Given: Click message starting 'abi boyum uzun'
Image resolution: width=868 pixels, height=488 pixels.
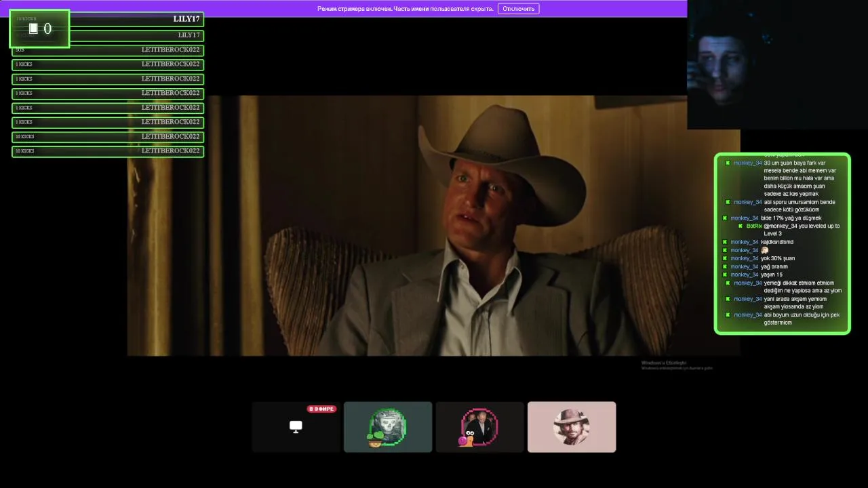Looking at the screenshot, I should (x=802, y=319).
